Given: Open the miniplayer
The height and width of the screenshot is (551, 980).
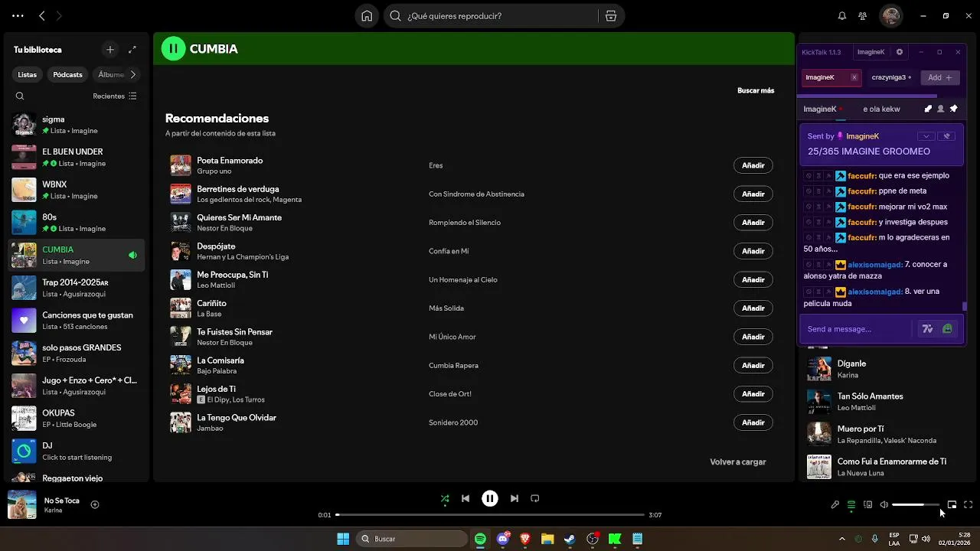Looking at the screenshot, I should click(952, 504).
